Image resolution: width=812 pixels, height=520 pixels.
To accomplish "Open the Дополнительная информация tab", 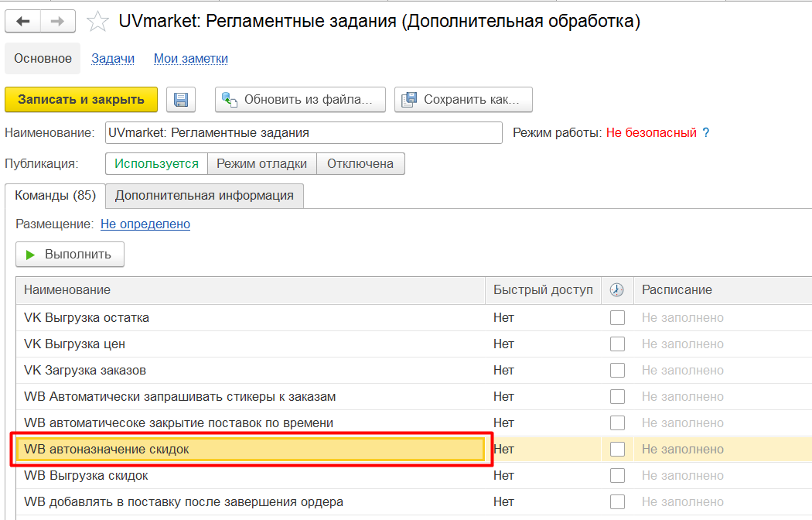I will point(205,196).
